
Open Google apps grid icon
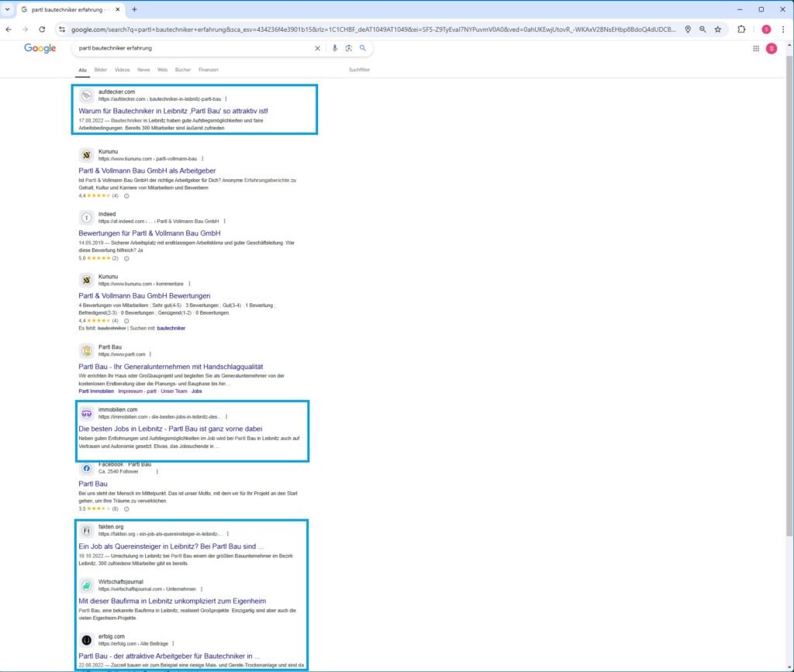tap(756, 49)
